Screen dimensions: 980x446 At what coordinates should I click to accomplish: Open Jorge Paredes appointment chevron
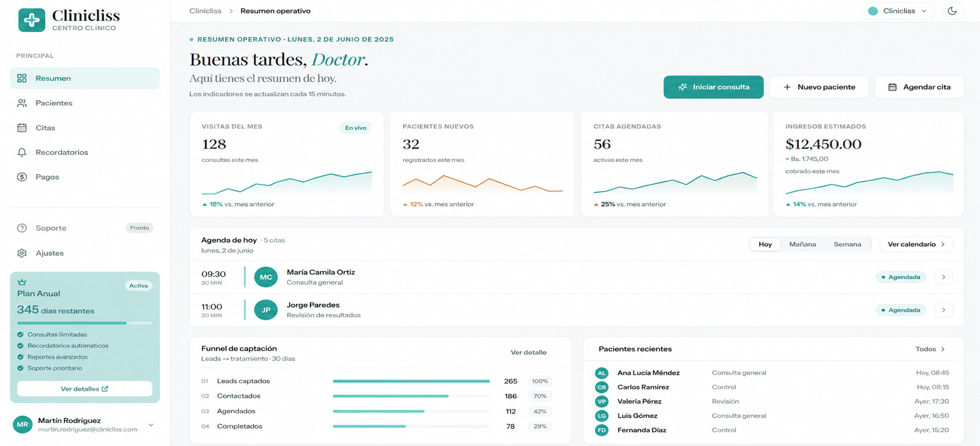coord(944,310)
